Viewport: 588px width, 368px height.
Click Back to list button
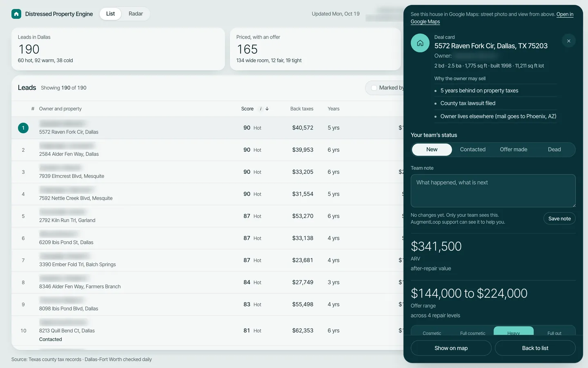tap(535, 348)
